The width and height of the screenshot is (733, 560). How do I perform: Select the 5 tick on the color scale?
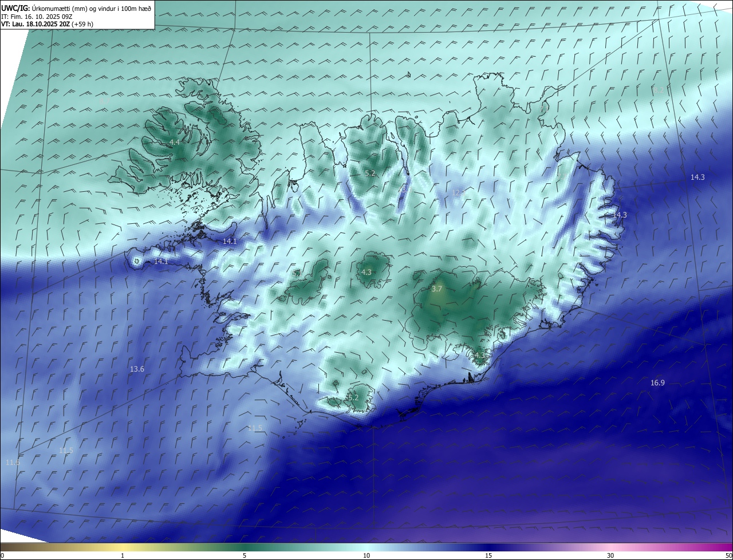(x=245, y=556)
